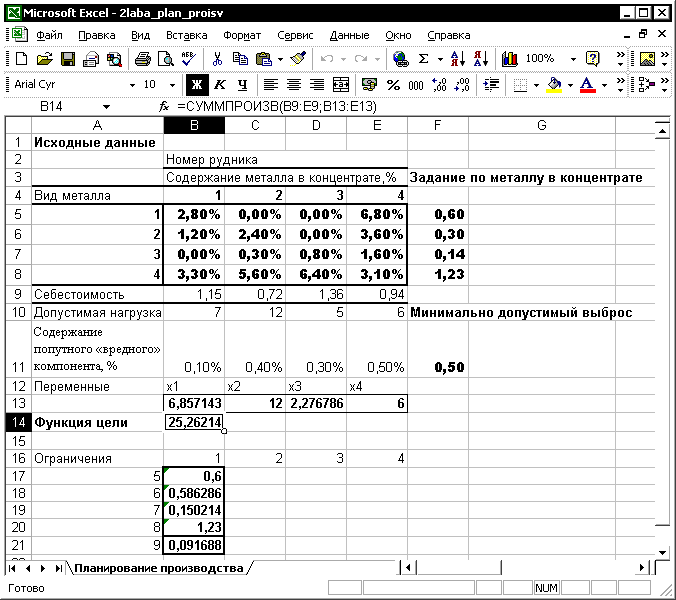Apply red font color A

tap(587, 85)
